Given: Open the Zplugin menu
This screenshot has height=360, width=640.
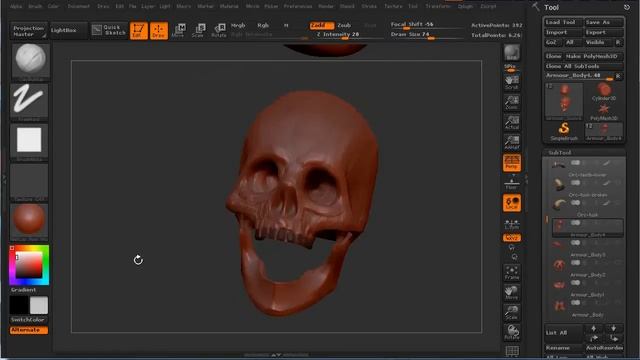Looking at the screenshot, I should click(x=465, y=6).
